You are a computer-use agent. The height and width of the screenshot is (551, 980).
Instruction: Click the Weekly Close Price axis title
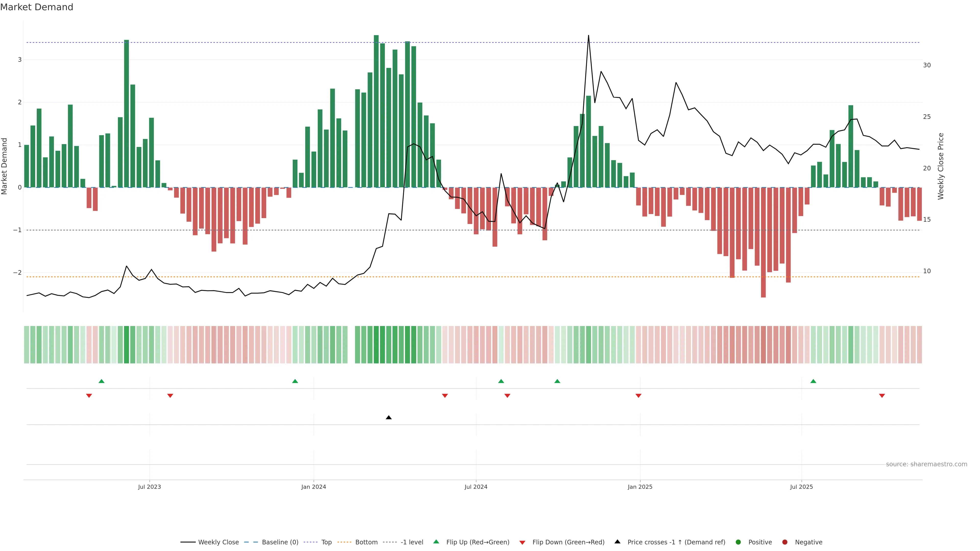941,166
